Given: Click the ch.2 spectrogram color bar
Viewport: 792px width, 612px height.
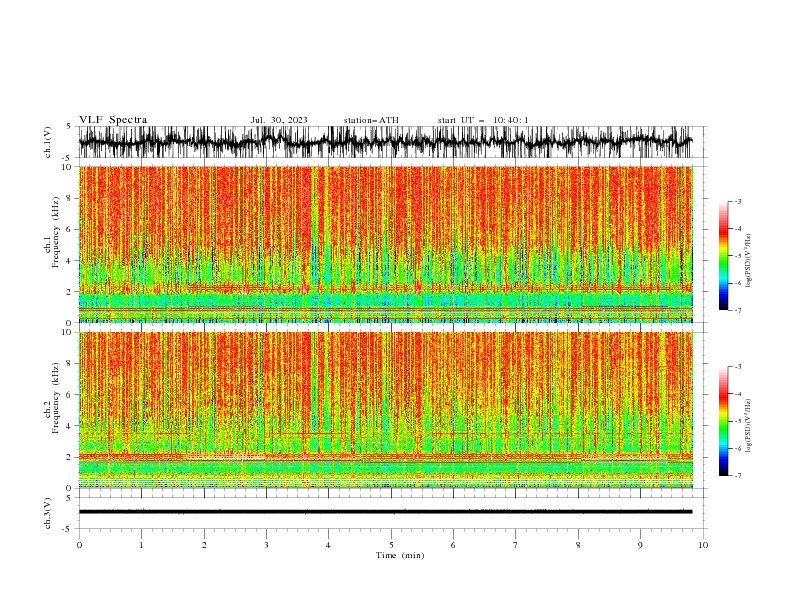Looking at the screenshot, I should (724, 421).
